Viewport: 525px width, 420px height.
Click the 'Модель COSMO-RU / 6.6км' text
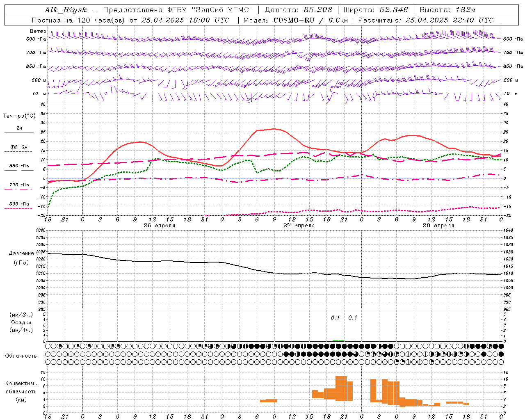tap(296, 20)
